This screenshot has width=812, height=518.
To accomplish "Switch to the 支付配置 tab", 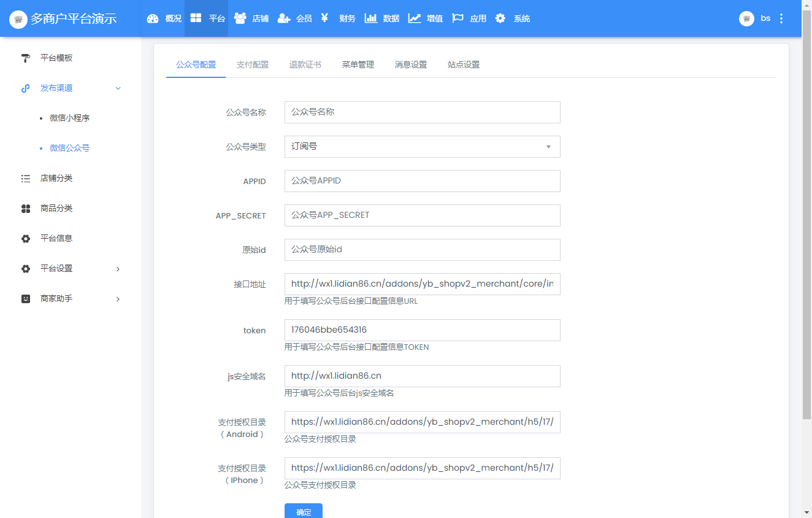I will pos(253,64).
